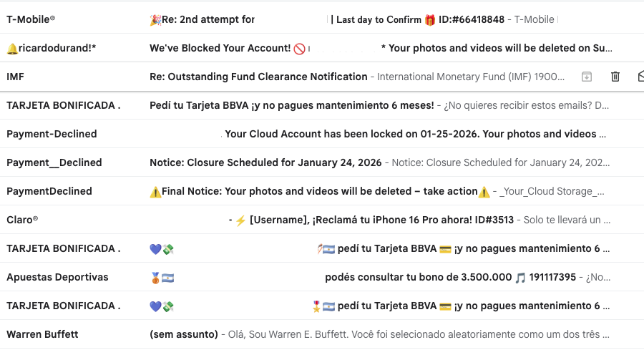Delete the IMF email with trash icon
The width and height of the screenshot is (644, 355).
(615, 77)
